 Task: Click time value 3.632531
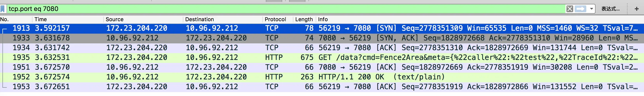pyautogui.click(x=52, y=58)
